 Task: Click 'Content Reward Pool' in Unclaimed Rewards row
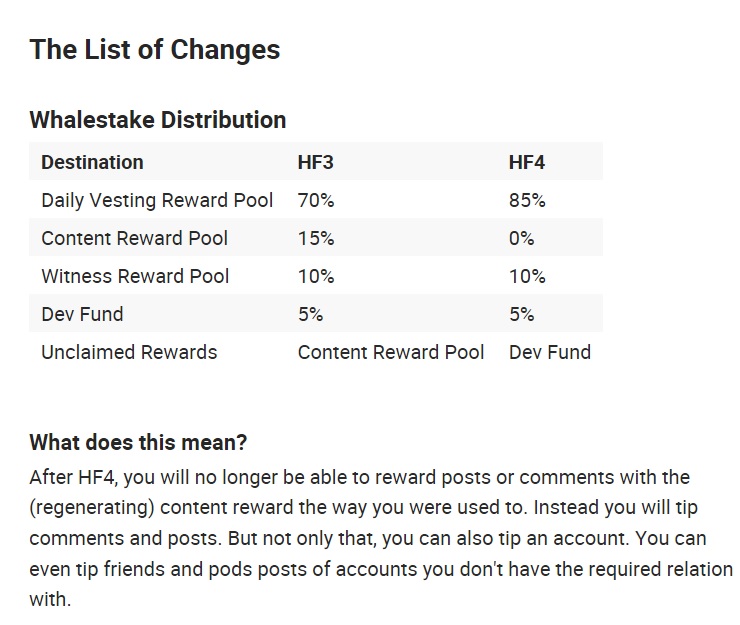(x=391, y=352)
